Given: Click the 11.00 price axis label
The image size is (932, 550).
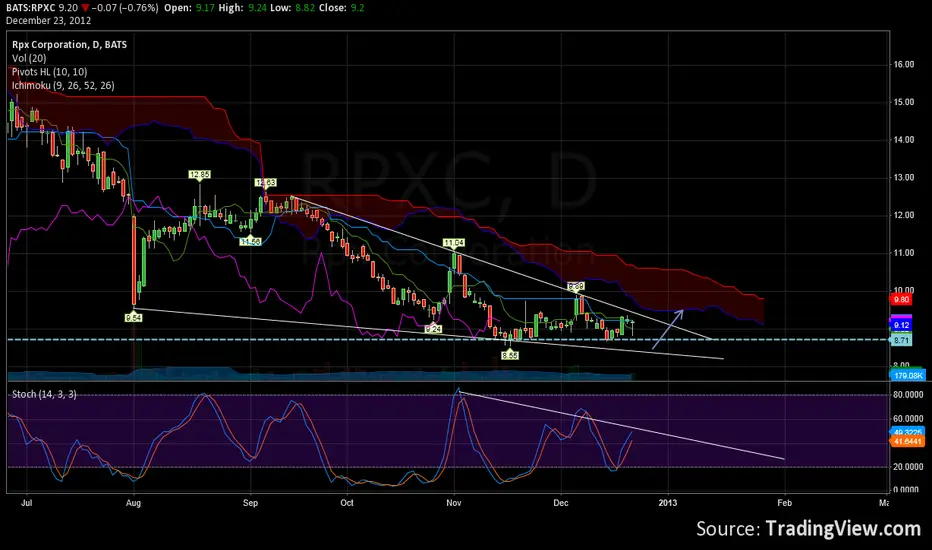Looking at the screenshot, I should (904, 253).
